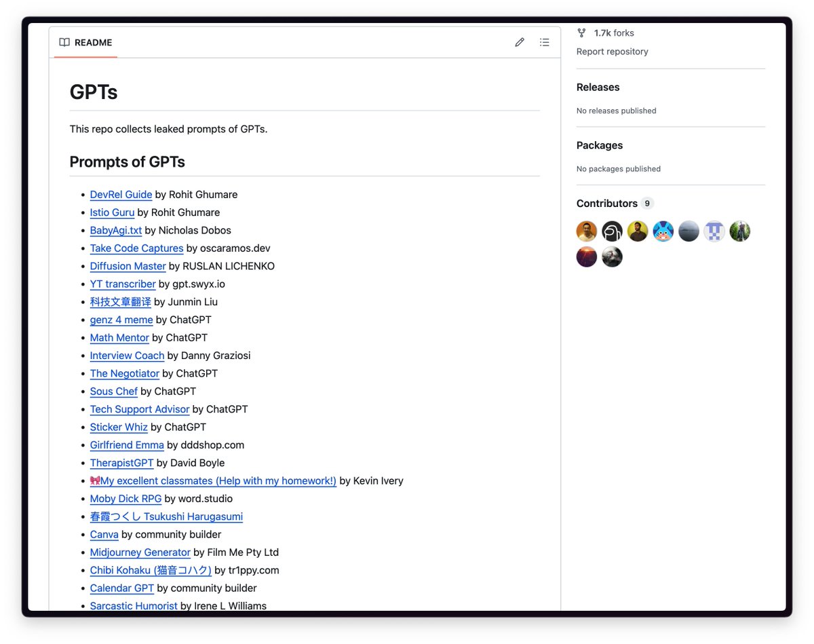Click the fork icon next to 1.7k forks
Screen dimensions: 814x644
coord(581,33)
